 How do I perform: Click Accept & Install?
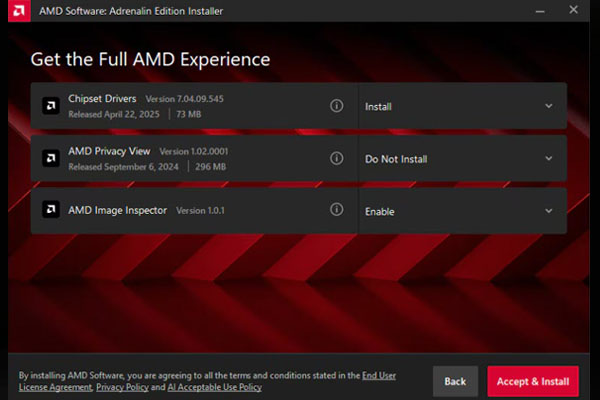tap(533, 381)
